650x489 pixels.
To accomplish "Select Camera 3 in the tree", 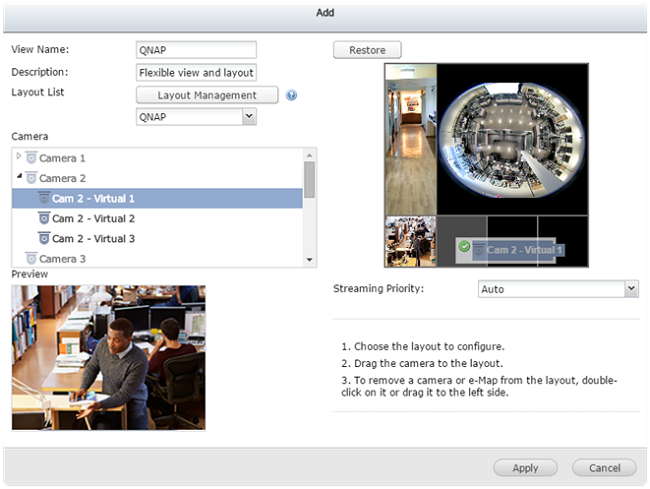I will pyautogui.click(x=62, y=259).
